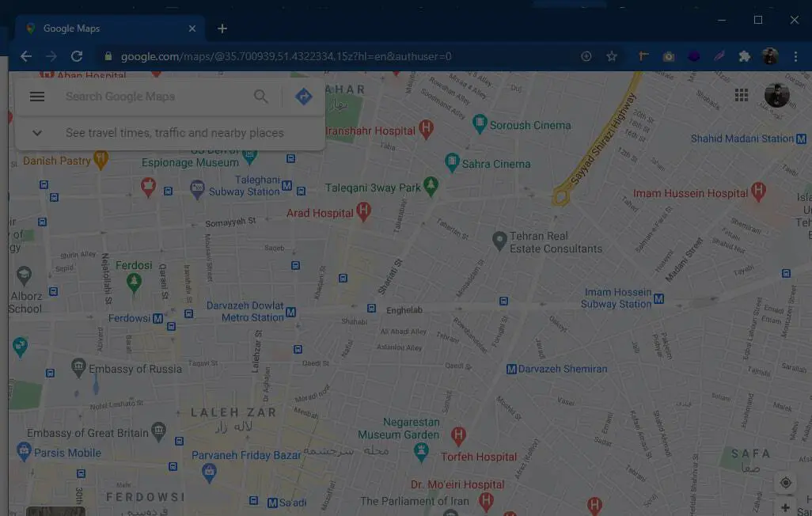Click the Enghelab street label
This screenshot has height=516, width=812.
coord(404,309)
